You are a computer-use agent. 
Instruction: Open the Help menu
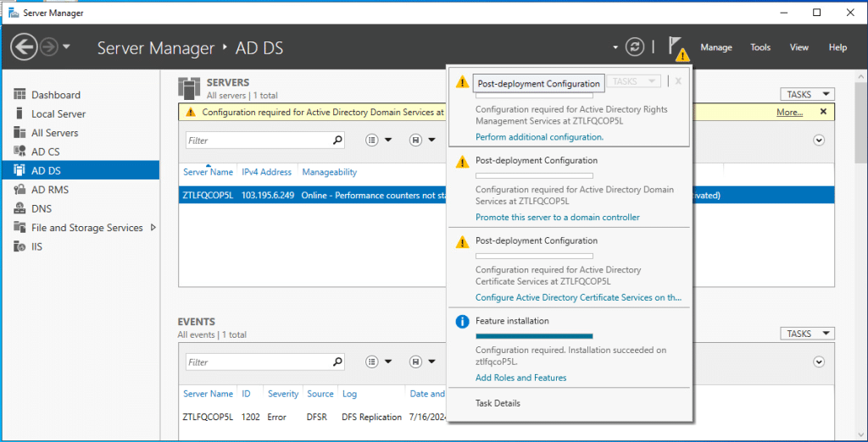tap(837, 47)
